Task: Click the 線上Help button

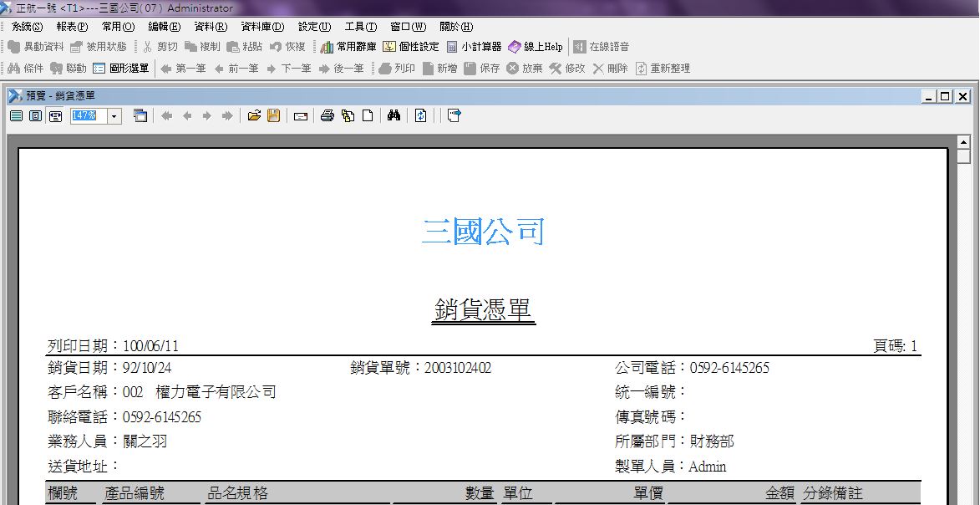Action: pos(536,47)
